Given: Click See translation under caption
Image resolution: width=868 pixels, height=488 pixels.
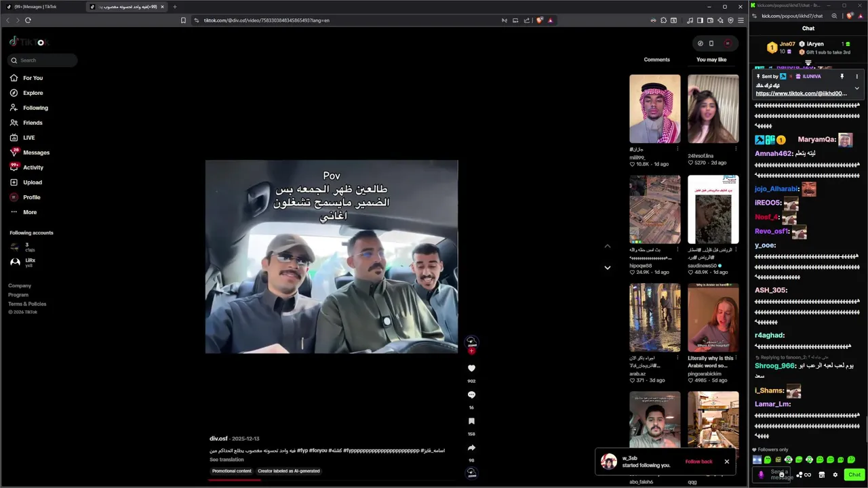Looking at the screenshot, I should point(226,460).
